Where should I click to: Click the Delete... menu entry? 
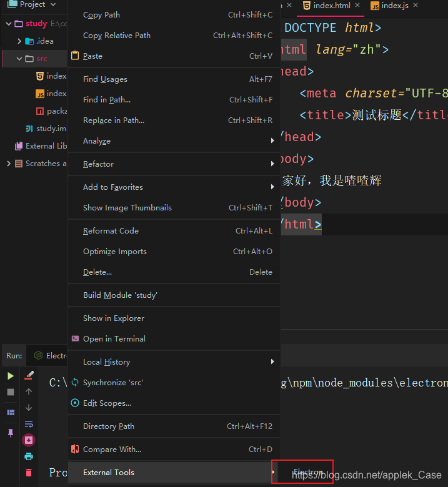(x=174, y=272)
